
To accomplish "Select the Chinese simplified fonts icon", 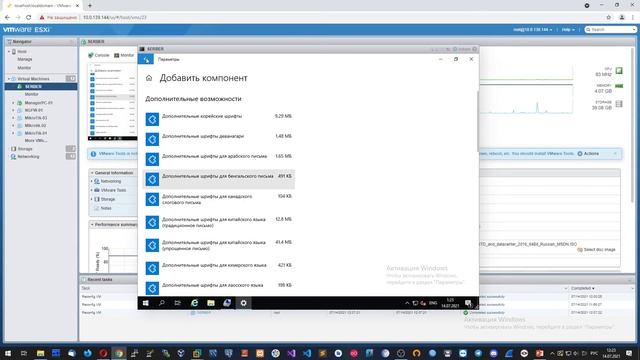I will [152, 245].
